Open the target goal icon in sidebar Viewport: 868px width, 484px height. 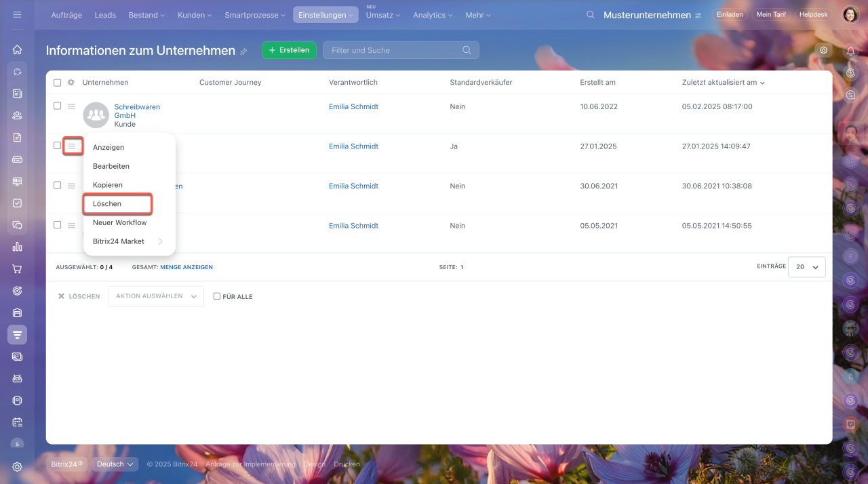point(17,290)
